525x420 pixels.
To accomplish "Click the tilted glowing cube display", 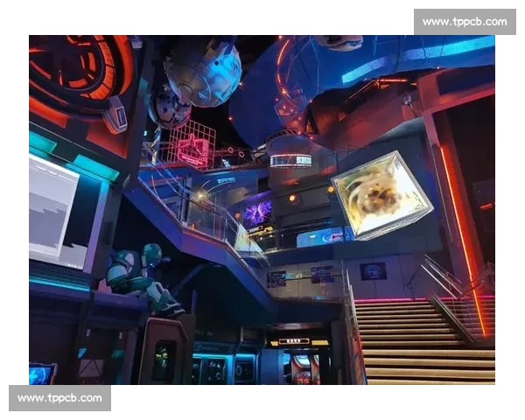I will 381,194.
